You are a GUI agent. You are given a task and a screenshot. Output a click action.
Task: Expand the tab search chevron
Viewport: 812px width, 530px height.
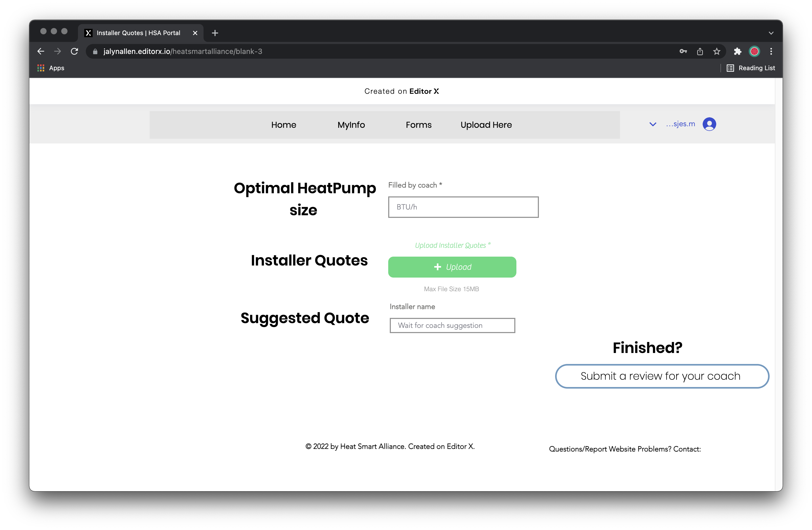(x=771, y=33)
